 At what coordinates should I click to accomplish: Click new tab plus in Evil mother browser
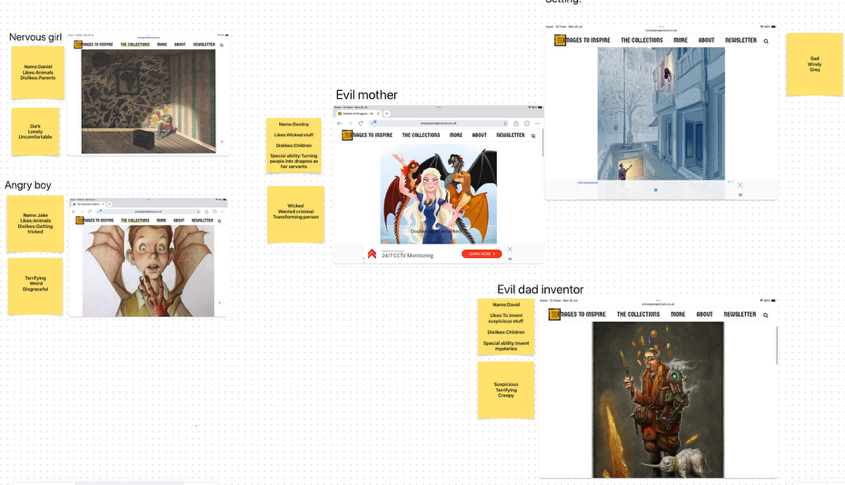(387, 114)
